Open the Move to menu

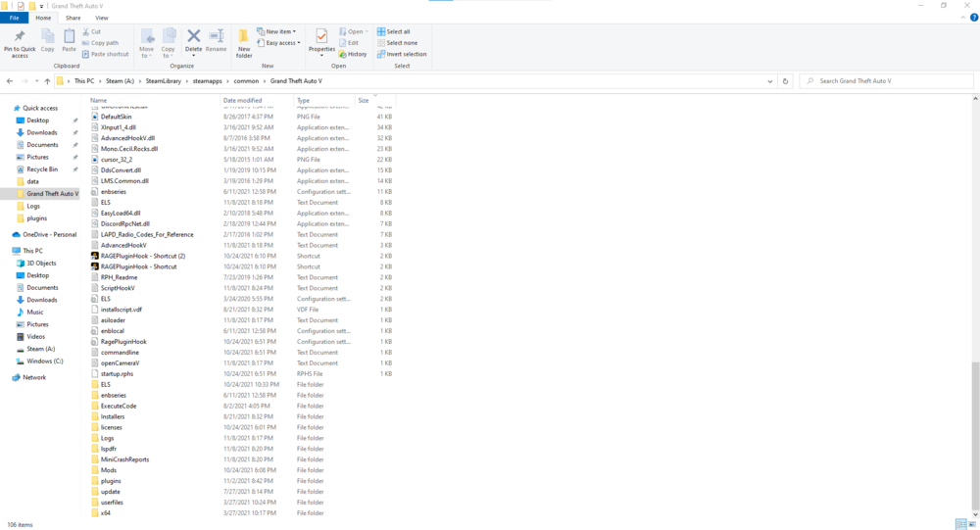coord(146,44)
